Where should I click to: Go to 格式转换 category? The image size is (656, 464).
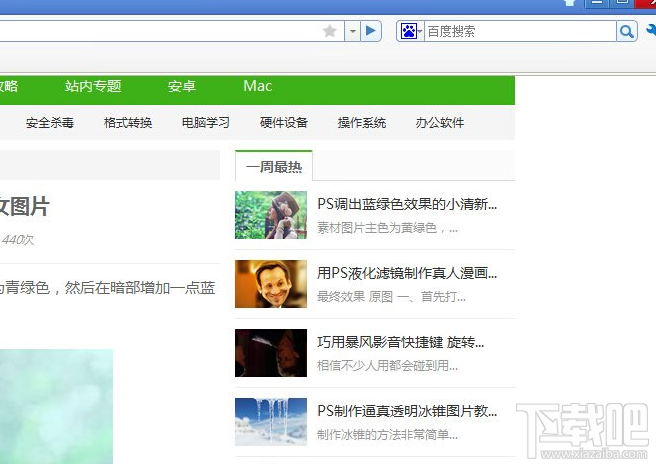(128, 123)
